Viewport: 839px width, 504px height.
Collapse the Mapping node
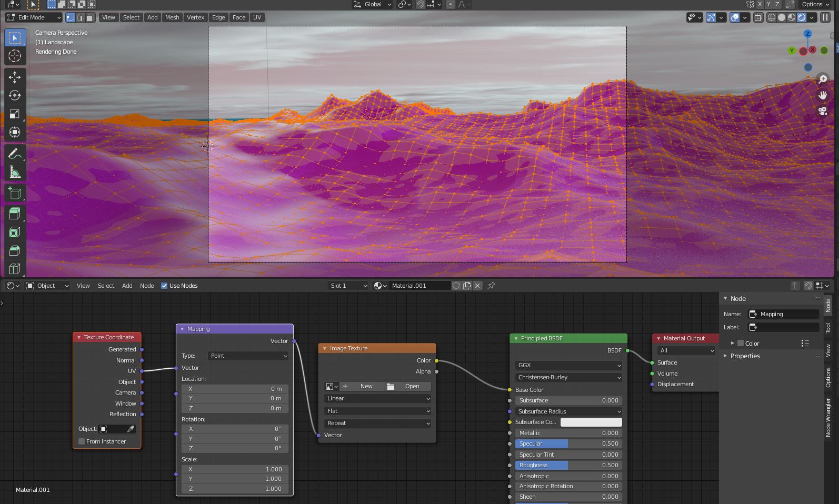tap(182, 329)
